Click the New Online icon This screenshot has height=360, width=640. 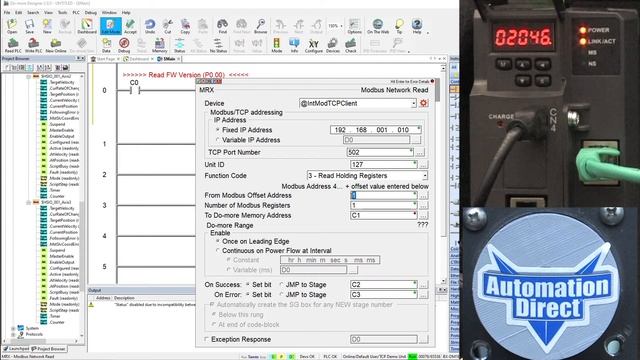pyautogui.click(x=56, y=45)
